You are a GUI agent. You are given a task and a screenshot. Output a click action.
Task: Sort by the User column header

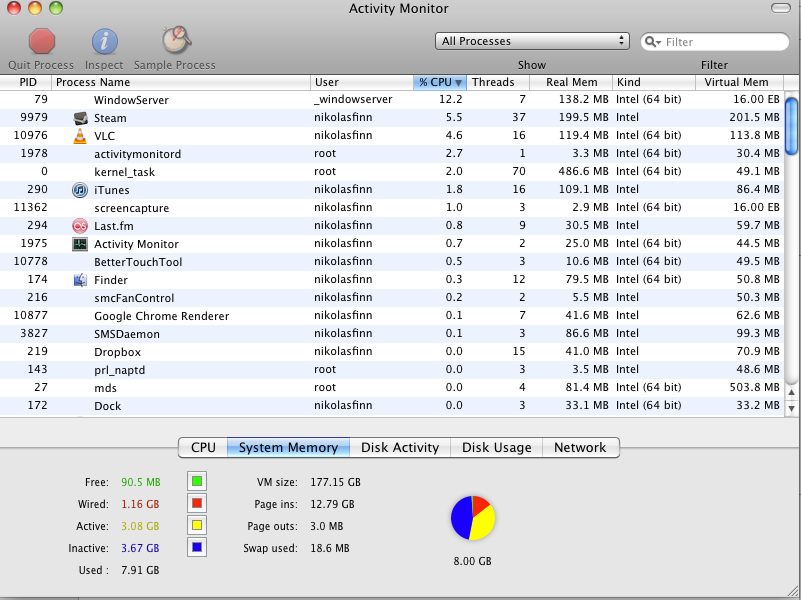[x=362, y=82]
